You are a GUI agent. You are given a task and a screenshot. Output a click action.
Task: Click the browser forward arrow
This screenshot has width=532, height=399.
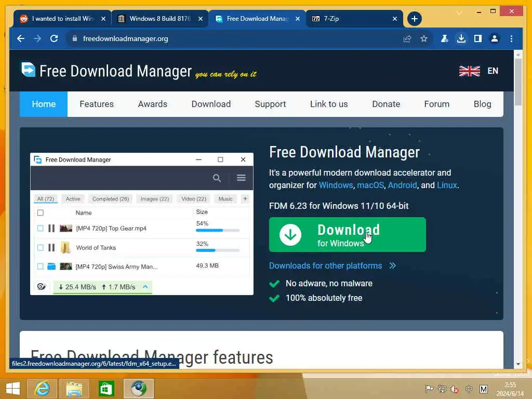37,38
